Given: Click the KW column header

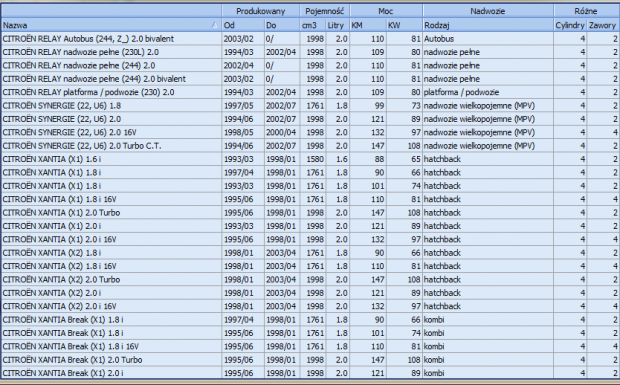Looking at the screenshot, I should (x=405, y=25).
